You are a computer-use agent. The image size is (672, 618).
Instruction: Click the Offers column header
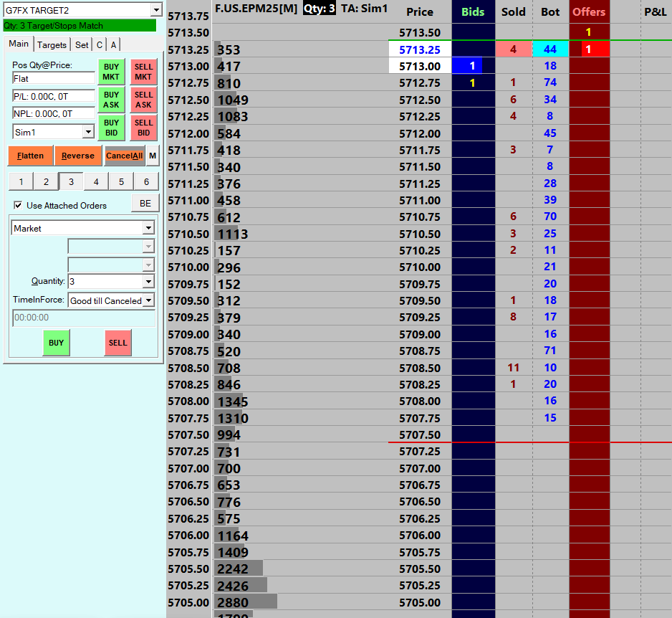pos(590,11)
